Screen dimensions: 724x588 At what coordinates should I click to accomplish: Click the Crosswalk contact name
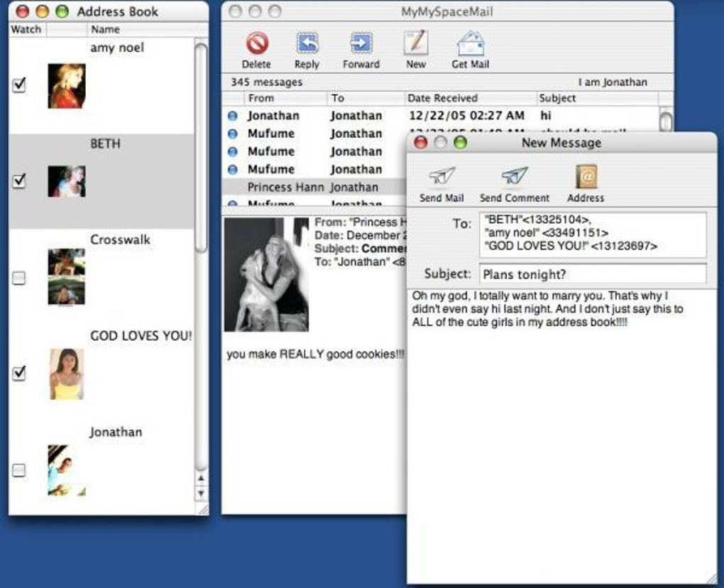click(x=120, y=239)
